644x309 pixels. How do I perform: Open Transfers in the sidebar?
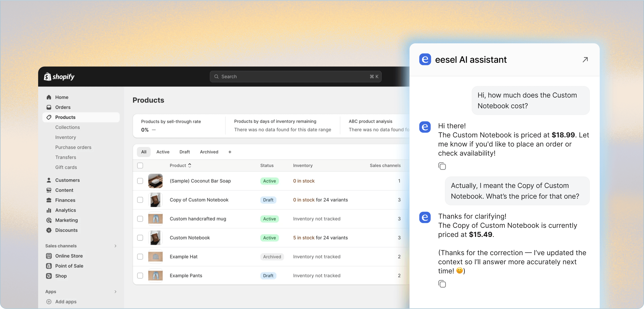(x=66, y=157)
